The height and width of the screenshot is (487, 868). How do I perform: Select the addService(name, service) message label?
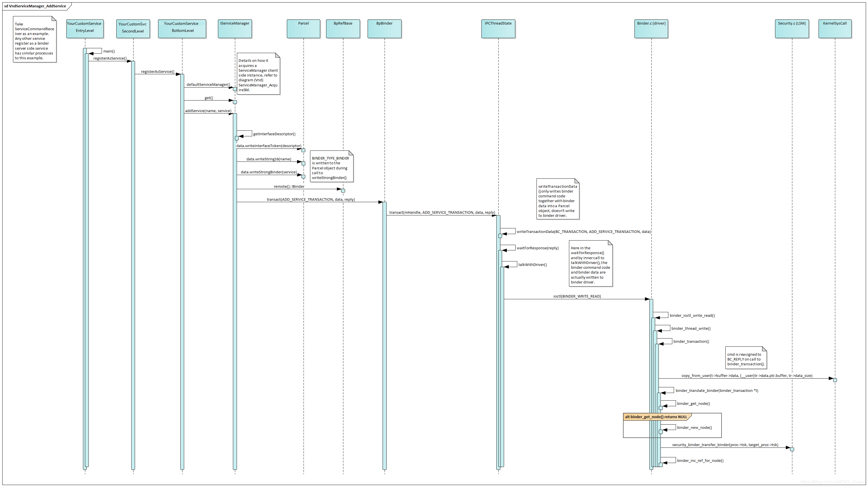click(208, 111)
